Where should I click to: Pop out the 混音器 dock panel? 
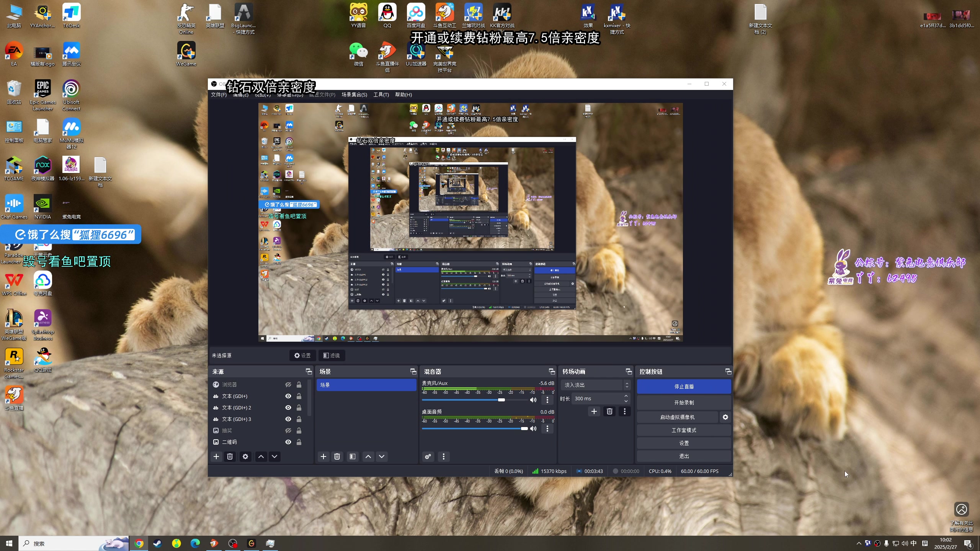pos(552,372)
